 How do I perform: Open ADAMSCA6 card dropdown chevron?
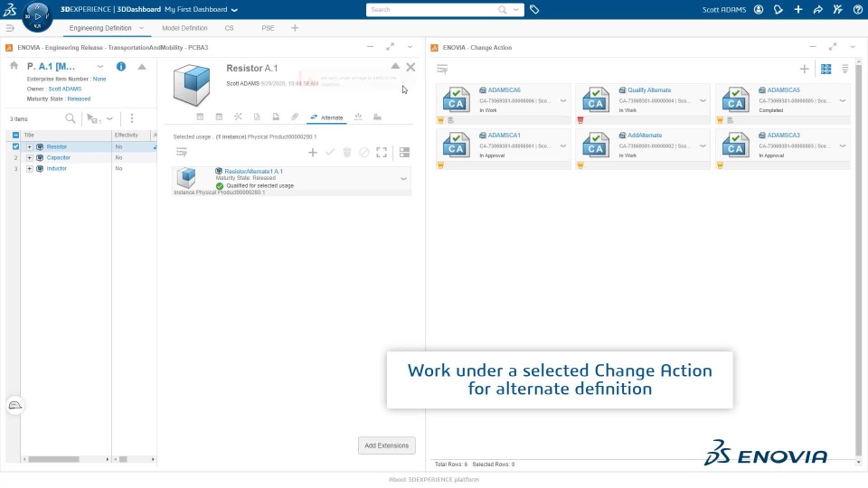pos(563,100)
